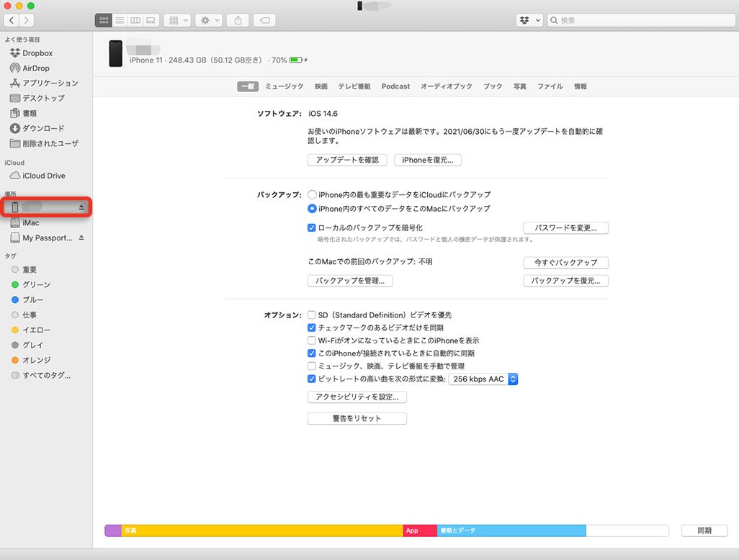This screenshot has width=739, height=560.
Task: Switch to the Podcast tab
Action: pyautogui.click(x=396, y=86)
